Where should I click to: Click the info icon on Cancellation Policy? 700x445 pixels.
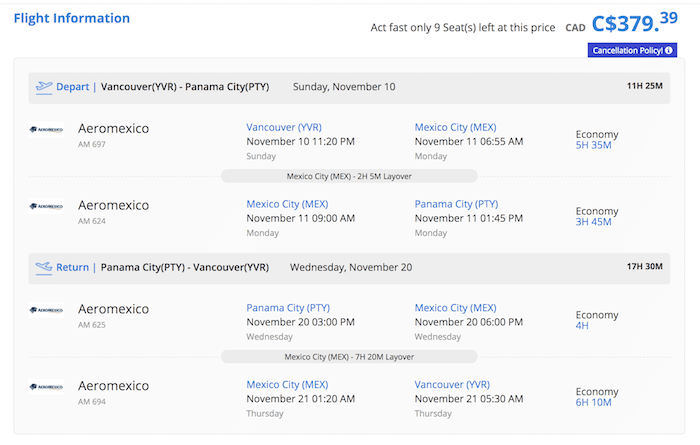668,50
